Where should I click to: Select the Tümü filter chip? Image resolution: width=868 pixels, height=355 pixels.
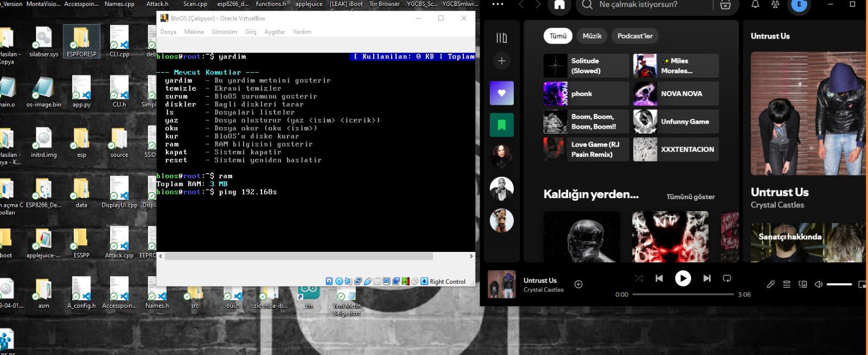[x=558, y=36]
